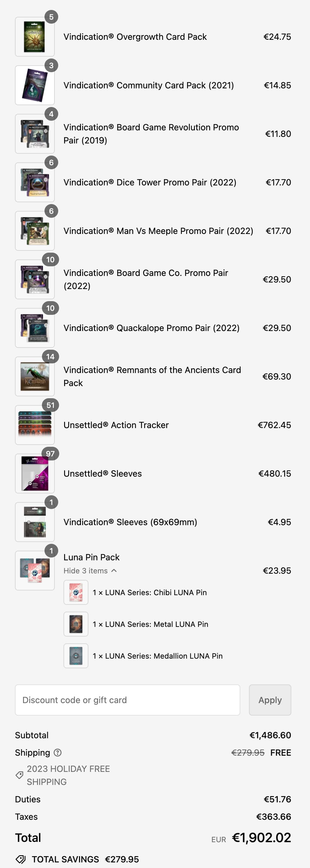
Task: Collapse the Luna Pin Pack items list
Action: pos(90,571)
